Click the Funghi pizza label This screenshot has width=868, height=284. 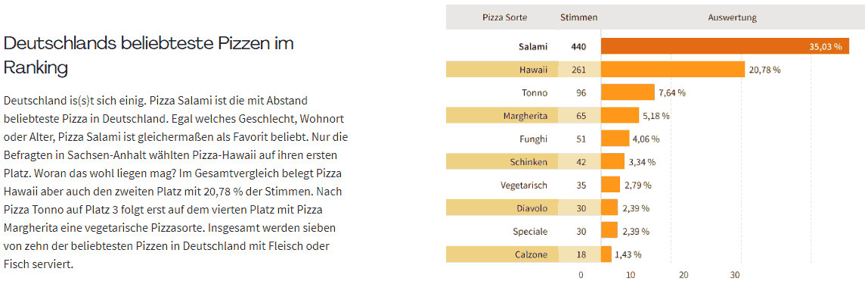534,139
